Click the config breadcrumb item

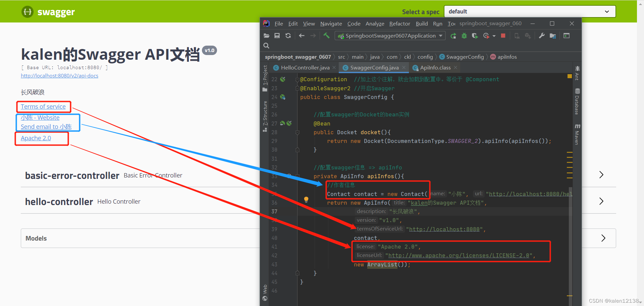click(x=425, y=57)
